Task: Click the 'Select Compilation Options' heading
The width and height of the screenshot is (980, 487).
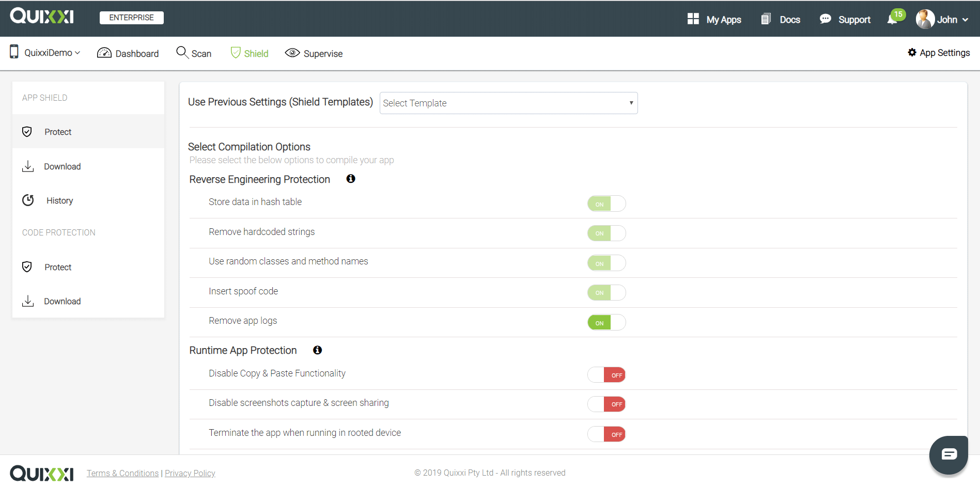Action: 249,147
